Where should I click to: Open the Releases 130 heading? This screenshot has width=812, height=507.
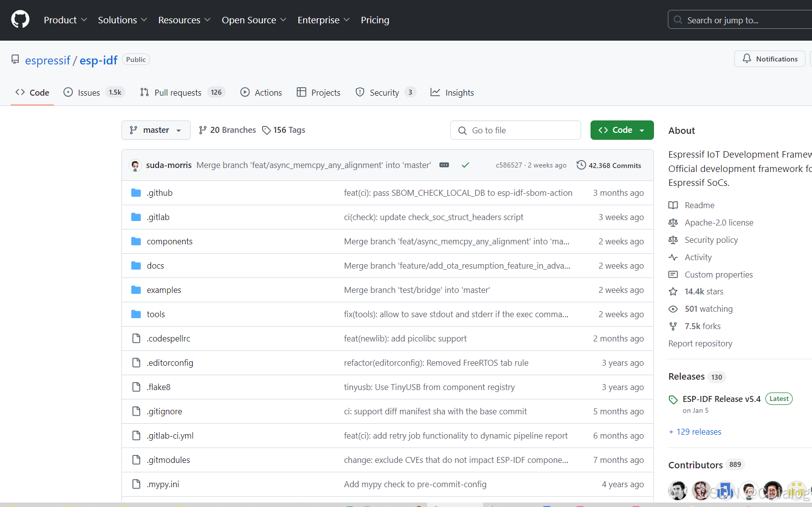[697, 377]
